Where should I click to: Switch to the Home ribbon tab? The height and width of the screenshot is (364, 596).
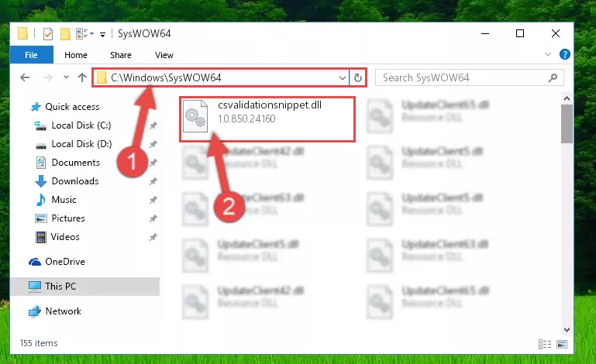tap(76, 55)
